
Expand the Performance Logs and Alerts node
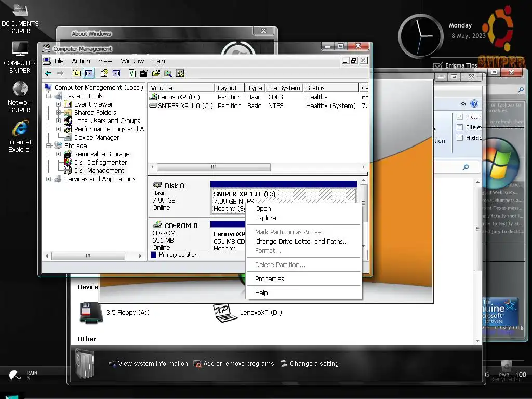point(58,129)
